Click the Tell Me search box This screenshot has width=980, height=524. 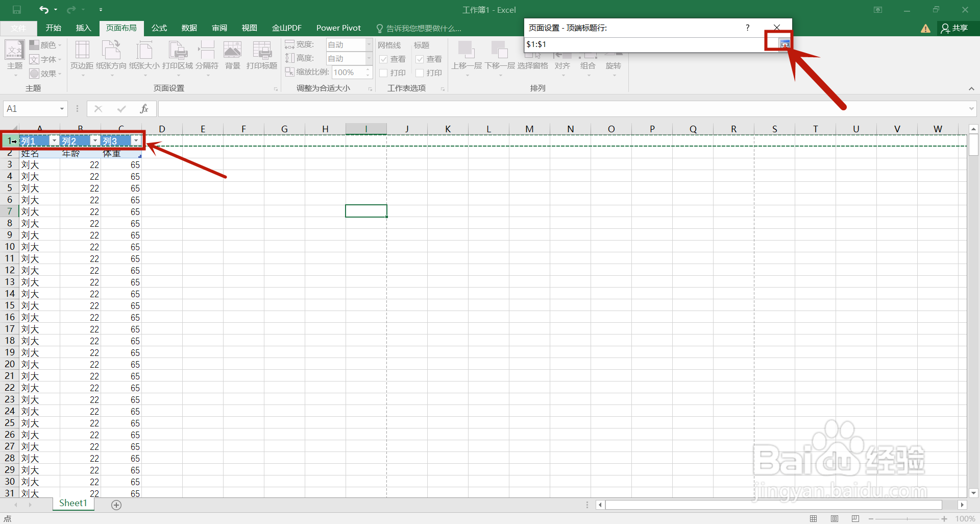point(419,28)
